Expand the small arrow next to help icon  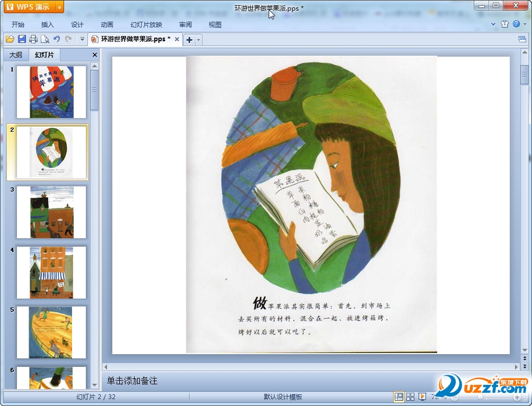525,24
